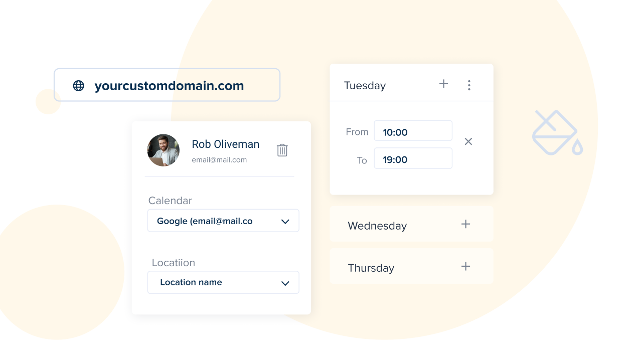This screenshot has width=625, height=364.
Task: Remove the 10:00 to 19:00 time range
Action: point(468,142)
